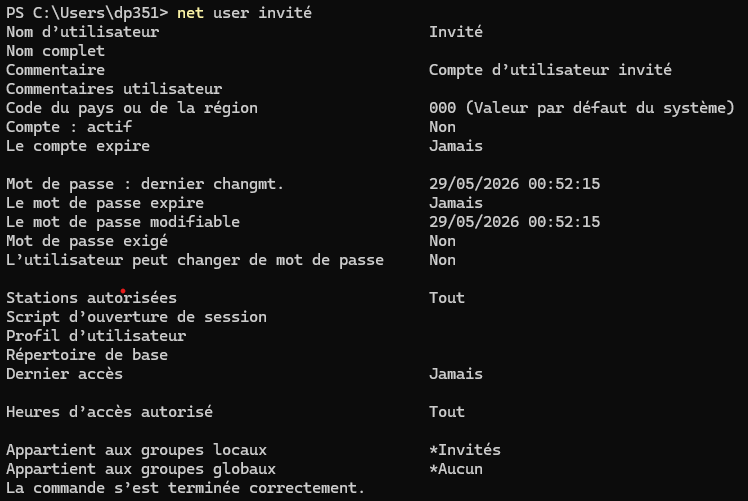This screenshot has width=748, height=501.
Task: Click 'Jamais' beside 'Le compte expire'
Action: 456,146
